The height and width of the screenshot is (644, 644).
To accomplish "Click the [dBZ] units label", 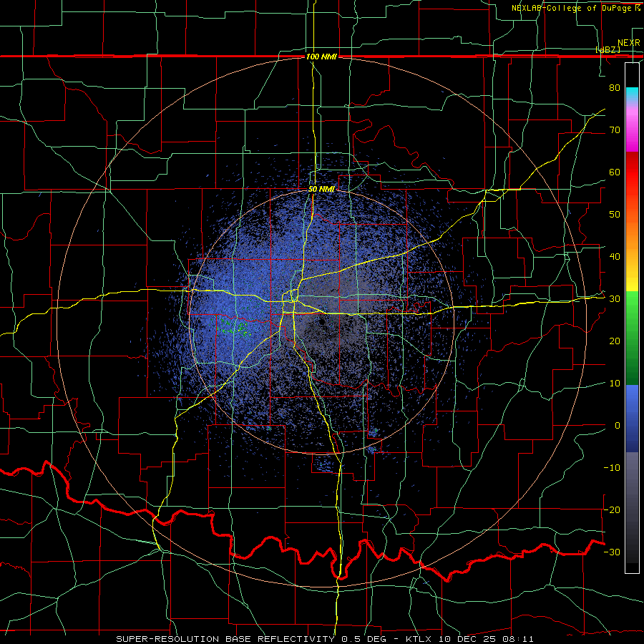I will click(x=608, y=50).
